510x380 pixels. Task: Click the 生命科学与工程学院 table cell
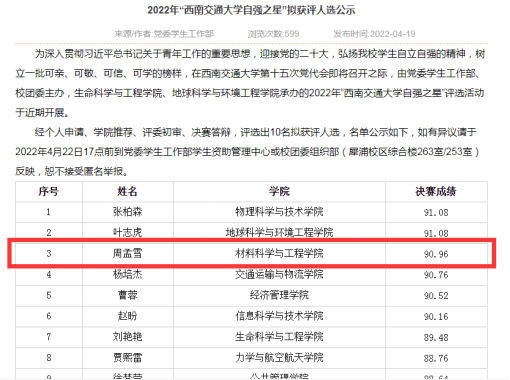tap(279, 337)
